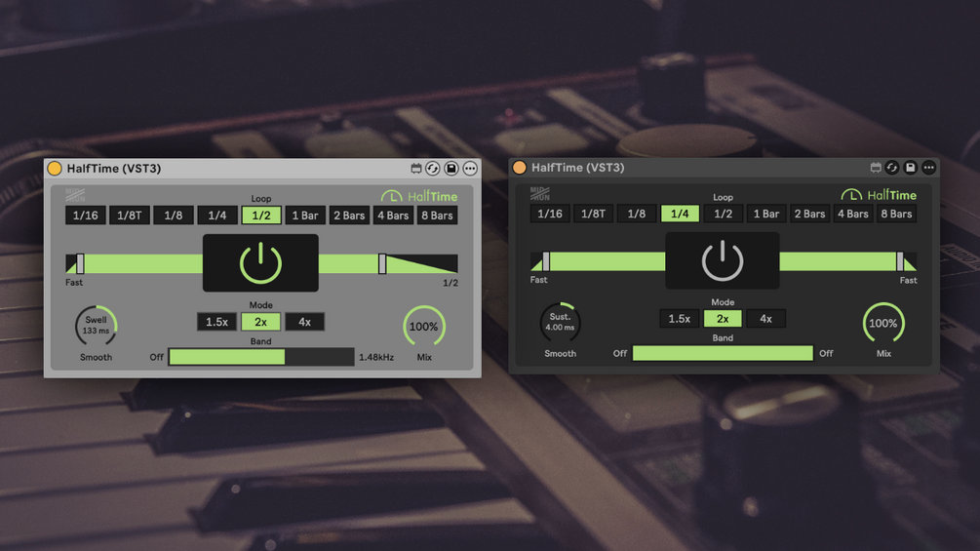980x551 pixels.
Task: Set 2x mode in left HalfTime
Action: 260,322
